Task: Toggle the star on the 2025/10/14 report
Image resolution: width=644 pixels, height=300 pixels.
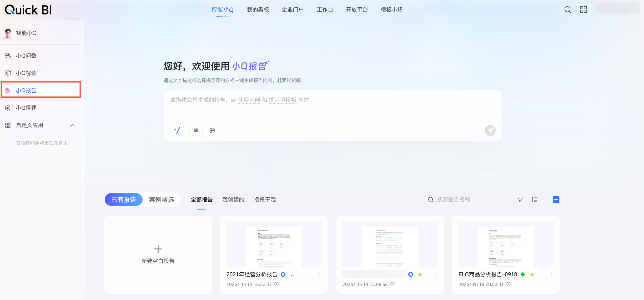Action: click(x=420, y=274)
